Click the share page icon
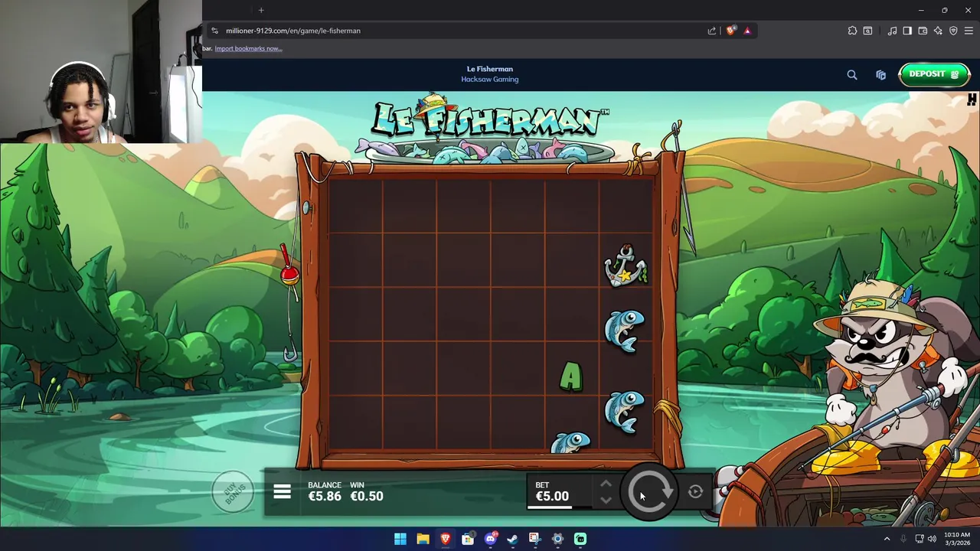The height and width of the screenshot is (551, 980). [712, 31]
